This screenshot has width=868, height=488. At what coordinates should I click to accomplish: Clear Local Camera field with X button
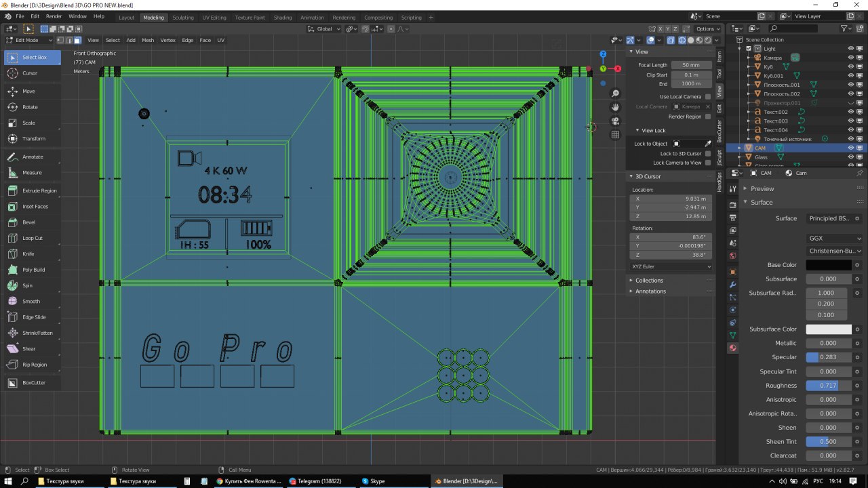tap(708, 106)
